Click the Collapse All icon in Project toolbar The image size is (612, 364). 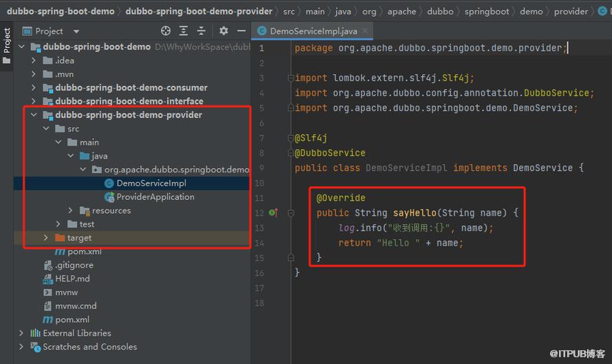click(x=201, y=31)
